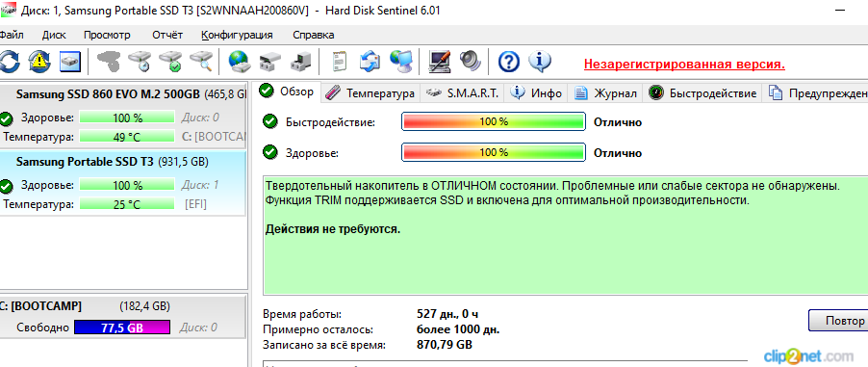Screen dimensions: 868x367
Task: Click the C: BOOTCAMP free space bar
Action: [122, 328]
